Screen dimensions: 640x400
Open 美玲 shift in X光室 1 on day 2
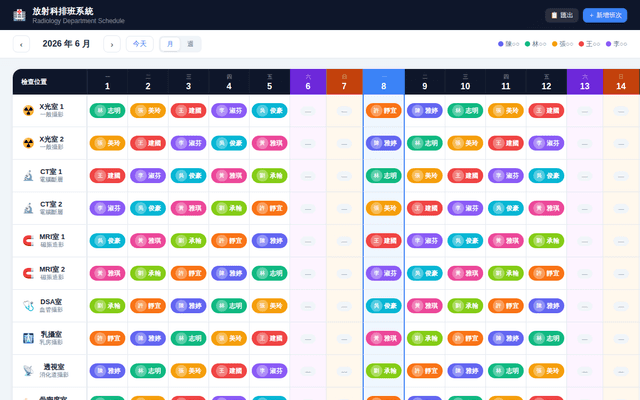(148, 111)
